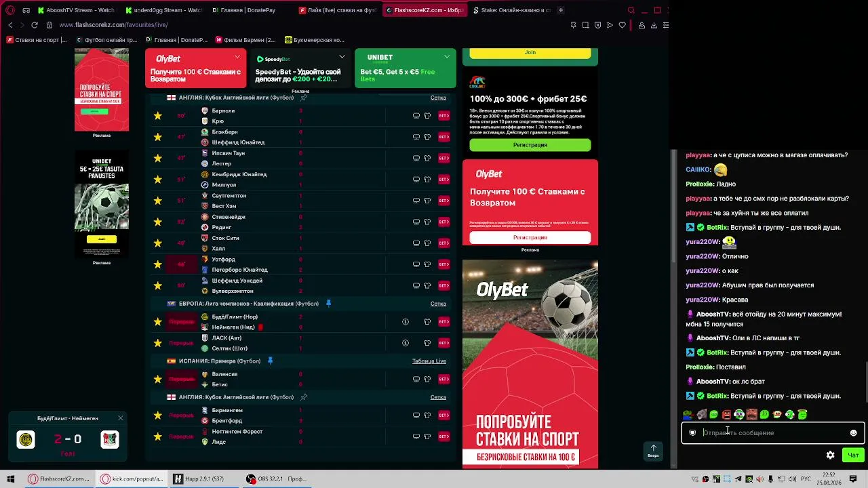
Task: Unfavorite the Барнсли vs Крю match star
Action: click(x=158, y=116)
